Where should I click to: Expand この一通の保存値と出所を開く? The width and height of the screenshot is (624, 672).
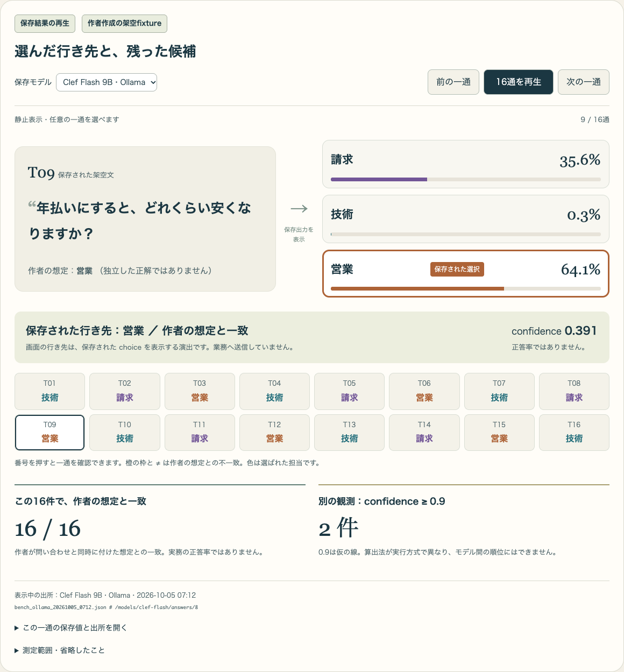(x=71, y=628)
